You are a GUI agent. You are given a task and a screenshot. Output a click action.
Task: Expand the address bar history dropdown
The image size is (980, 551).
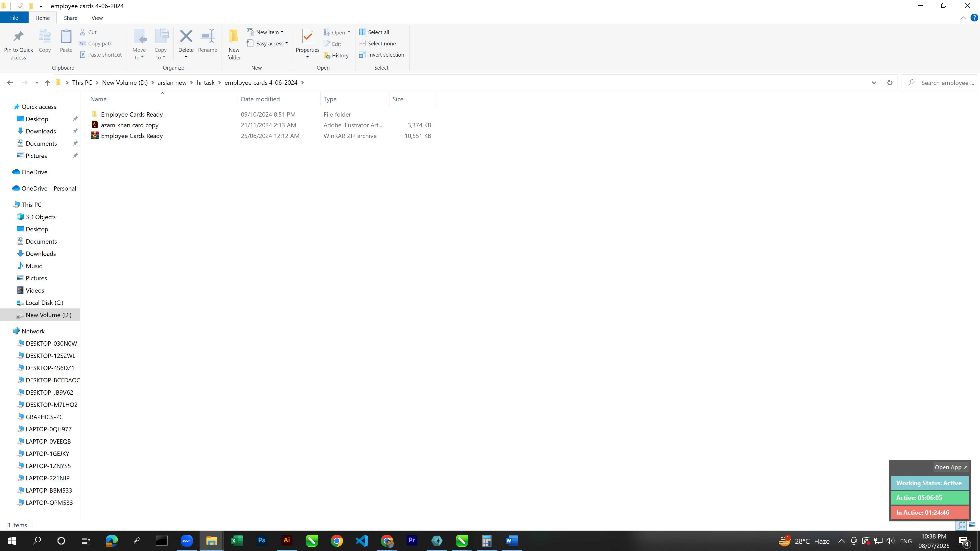pos(874,82)
